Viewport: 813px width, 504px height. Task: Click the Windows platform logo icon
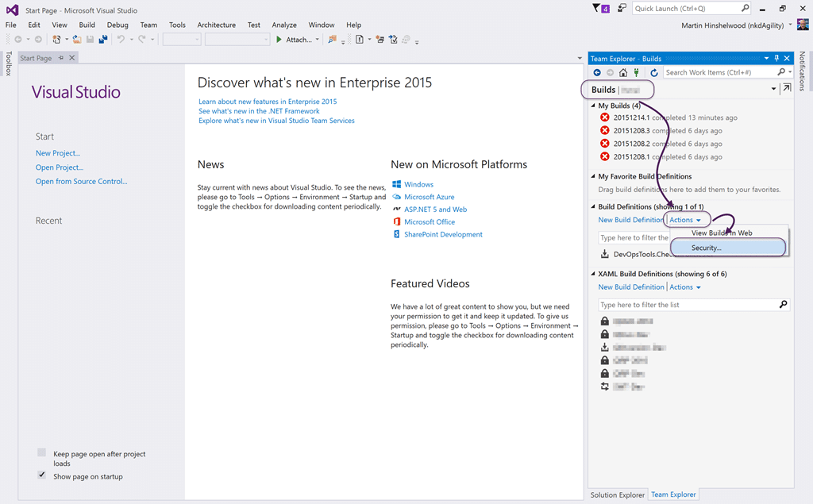(397, 184)
